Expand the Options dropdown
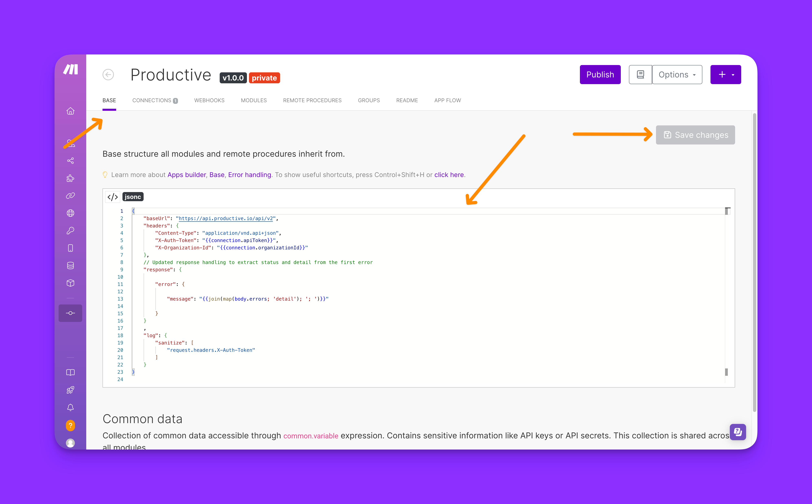Screen dimensions: 812x504 [677, 75]
